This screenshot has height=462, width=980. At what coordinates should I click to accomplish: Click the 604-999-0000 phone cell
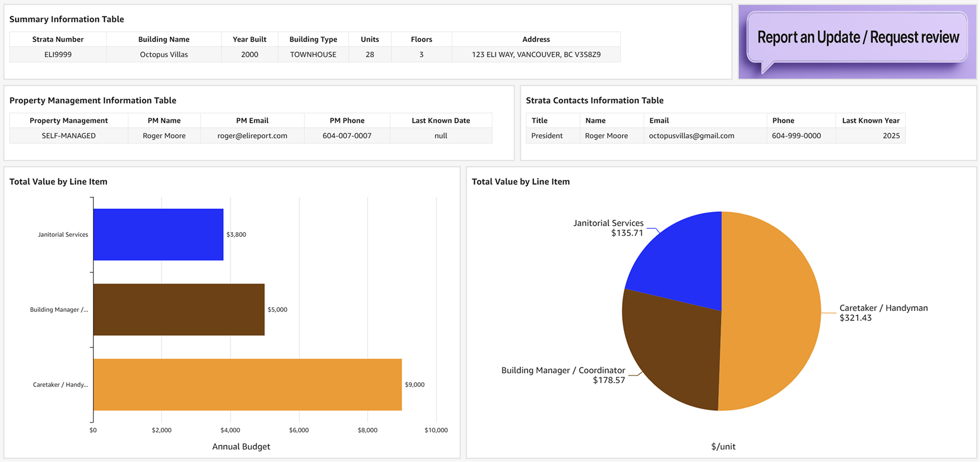coord(796,136)
